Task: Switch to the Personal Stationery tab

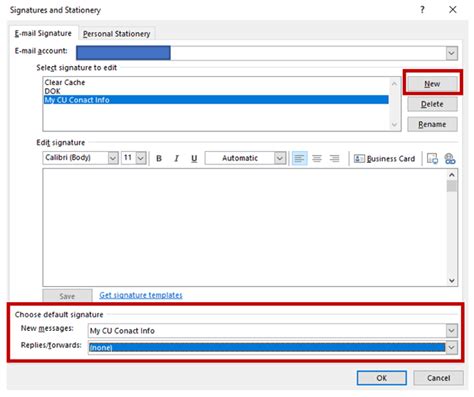Action: [116, 34]
